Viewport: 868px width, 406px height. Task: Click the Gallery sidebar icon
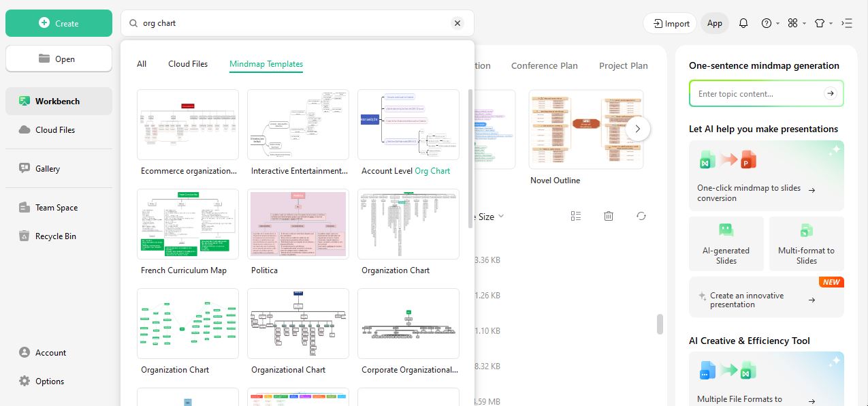point(25,168)
